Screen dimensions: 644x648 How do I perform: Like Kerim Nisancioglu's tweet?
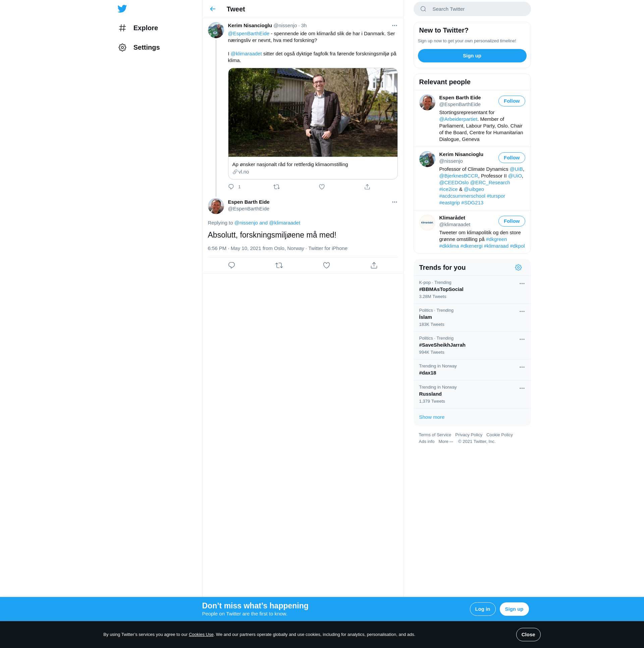click(x=322, y=187)
